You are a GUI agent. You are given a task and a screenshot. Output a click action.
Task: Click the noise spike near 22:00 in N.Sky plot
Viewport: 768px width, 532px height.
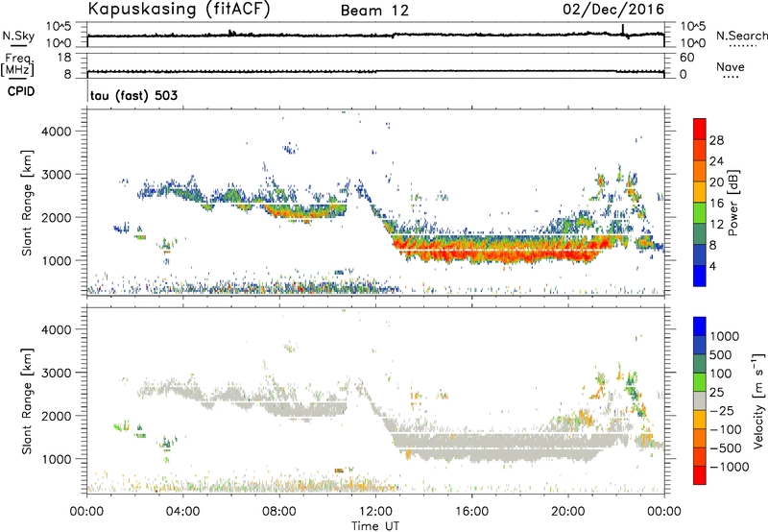(623, 30)
